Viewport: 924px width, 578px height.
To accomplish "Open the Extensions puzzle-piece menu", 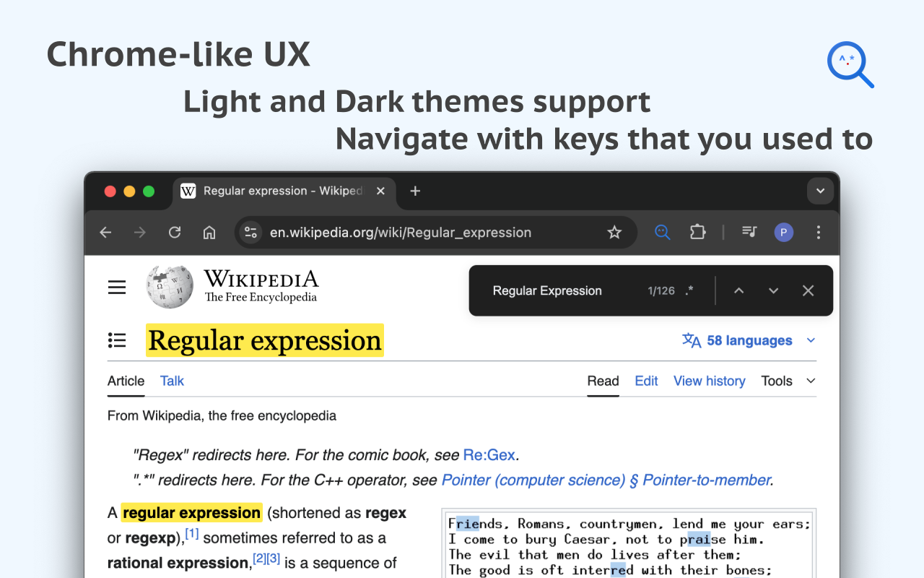I will coord(697,232).
